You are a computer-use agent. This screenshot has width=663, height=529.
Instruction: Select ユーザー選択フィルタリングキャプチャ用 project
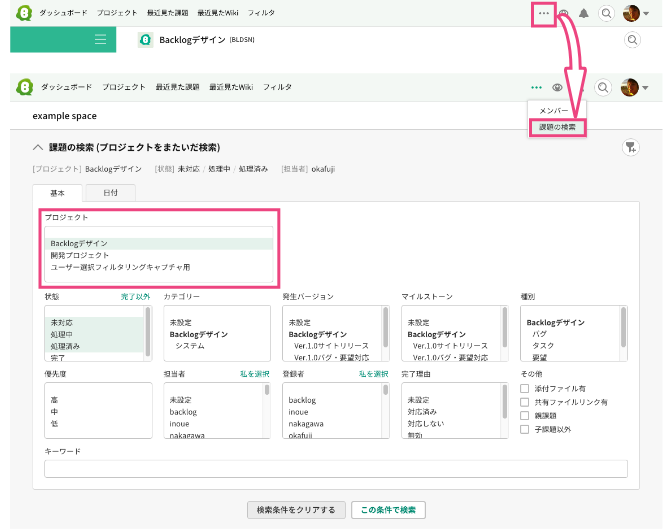pos(159,267)
